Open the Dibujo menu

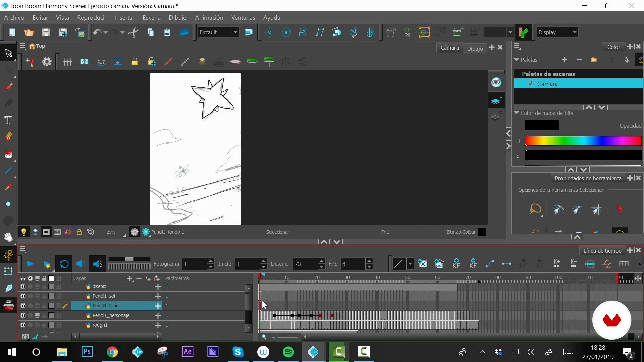click(x=178, y=18)
